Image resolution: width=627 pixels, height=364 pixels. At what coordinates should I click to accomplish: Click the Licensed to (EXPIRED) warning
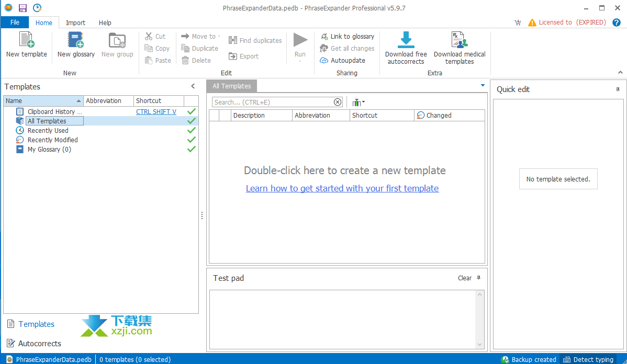[x=567, y=22]
